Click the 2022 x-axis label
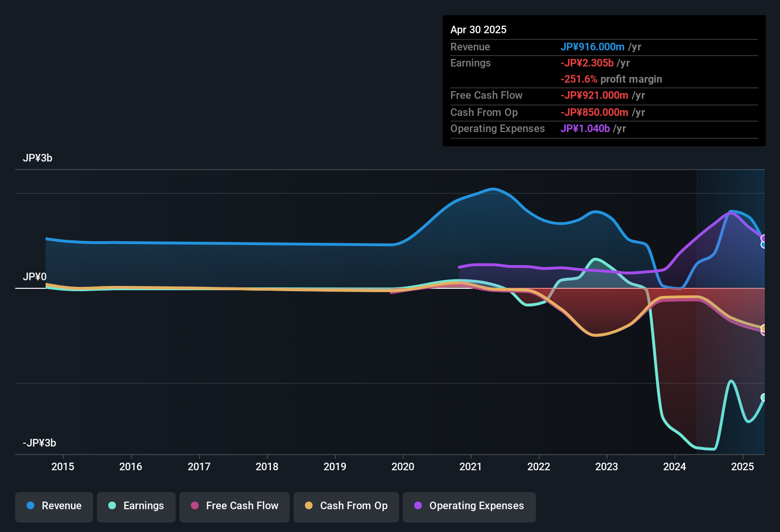Image resolution: width=780 pixels, height=532 pixels. coord(539,467)
